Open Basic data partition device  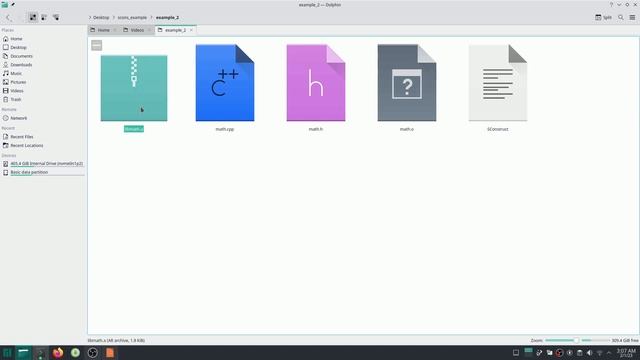[x=43, y=172]
